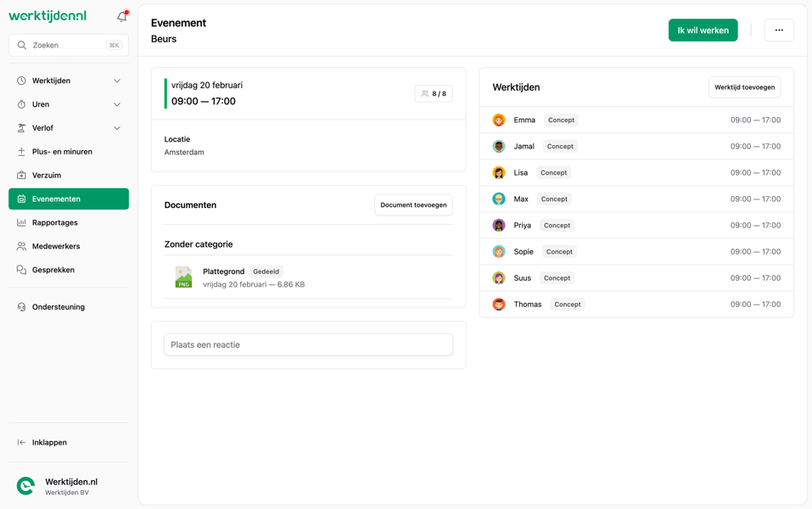
Task: Open the Medewerkers overview
Action: point(56,246)
